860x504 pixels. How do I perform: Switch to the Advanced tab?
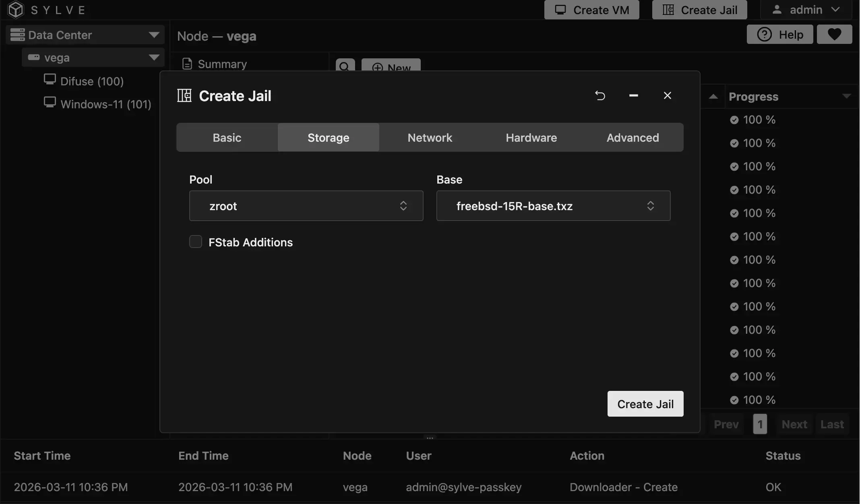(632, 137)
